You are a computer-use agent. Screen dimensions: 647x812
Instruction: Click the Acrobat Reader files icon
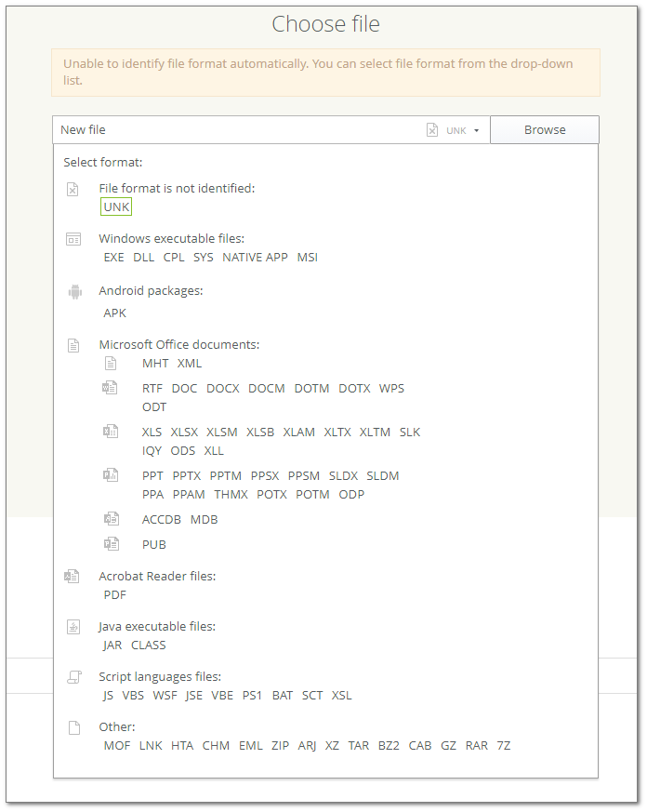pyautogui.click(x=72, y=576)
